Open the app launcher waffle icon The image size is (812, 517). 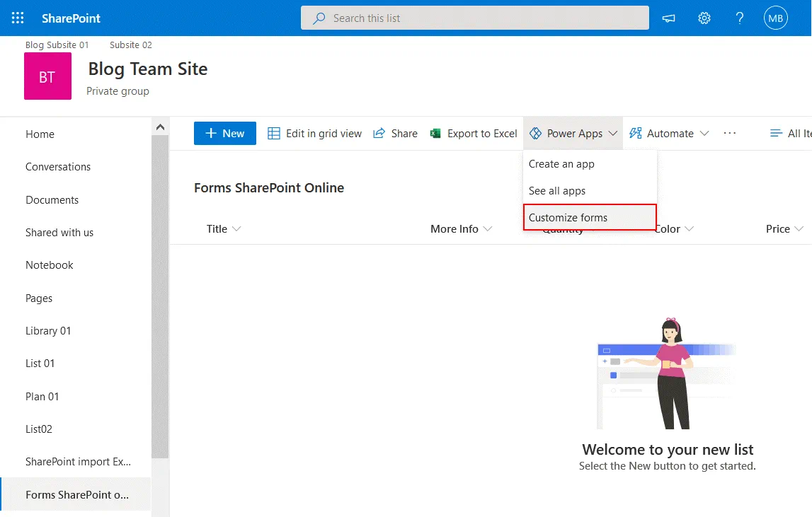(18, 18)
